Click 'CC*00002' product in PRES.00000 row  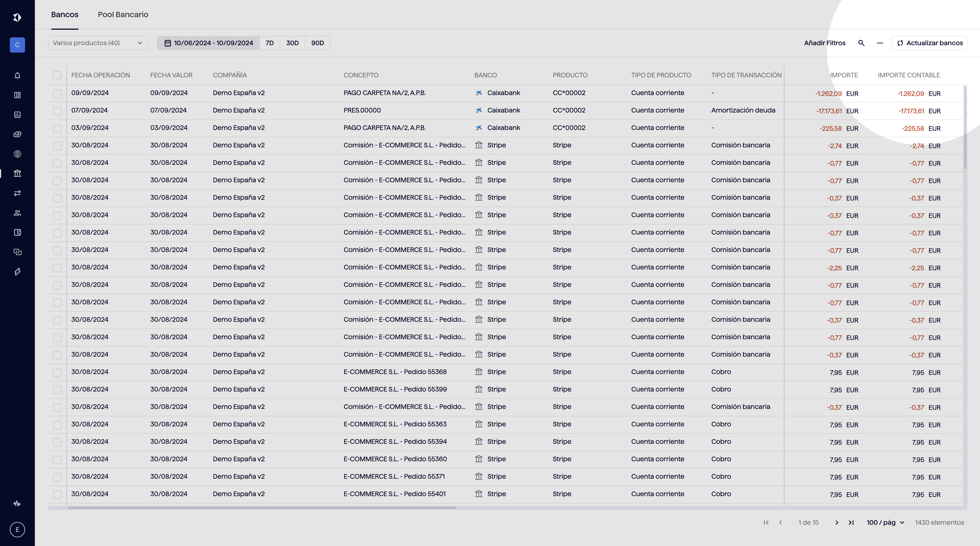tap(569, 110)
